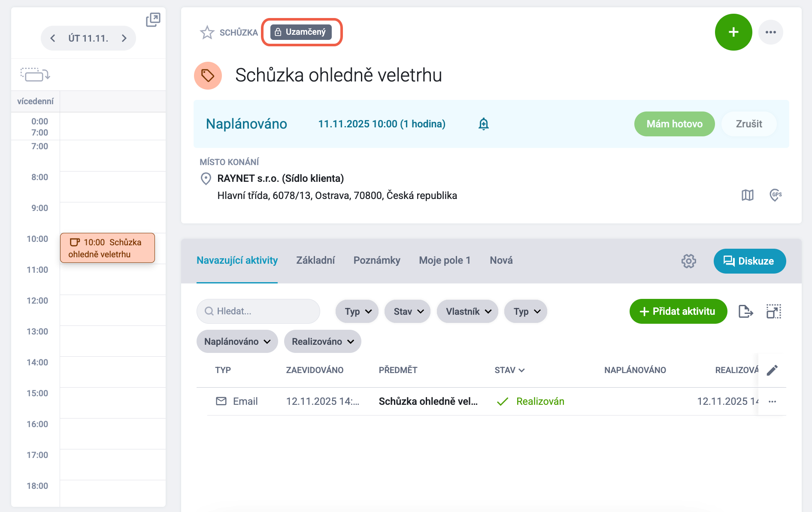Click the dashed rectangle move icon
Image resolution: width=812 pixels, height=512 pixels.
[35, 75]
